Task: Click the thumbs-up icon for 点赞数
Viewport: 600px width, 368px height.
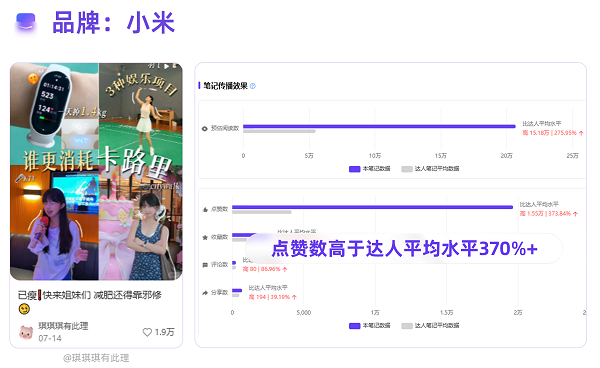Action: (205, 209)
